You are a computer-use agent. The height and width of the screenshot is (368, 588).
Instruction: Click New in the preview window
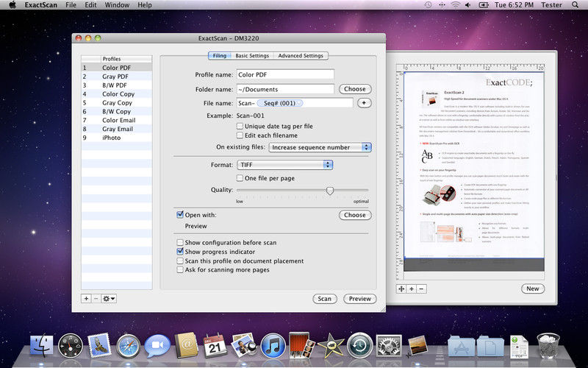(x=532, y=289)
